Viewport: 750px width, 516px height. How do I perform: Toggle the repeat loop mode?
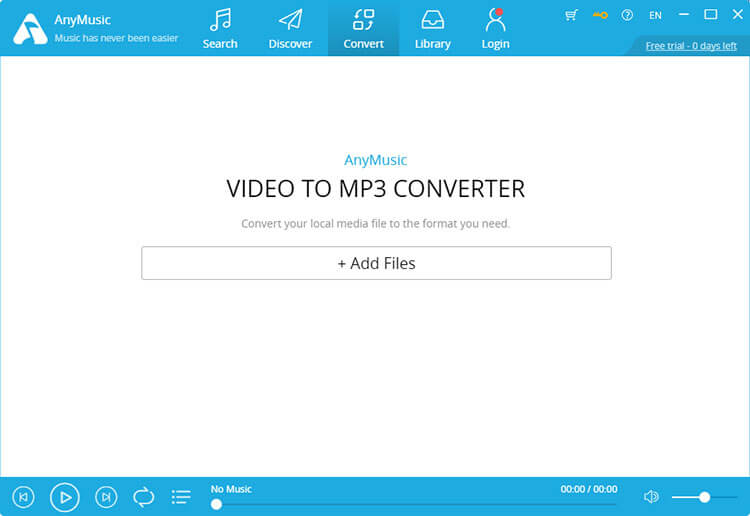[x=143, y=497]
